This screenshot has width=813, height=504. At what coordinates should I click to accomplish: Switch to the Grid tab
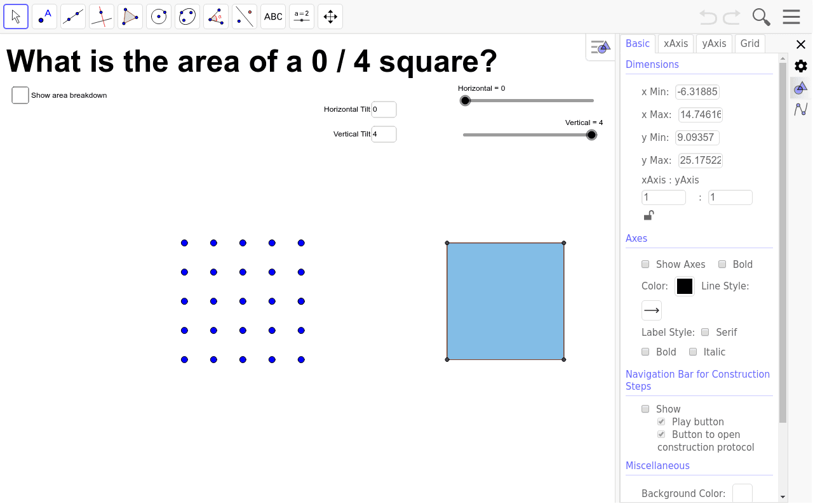[750, 43]
